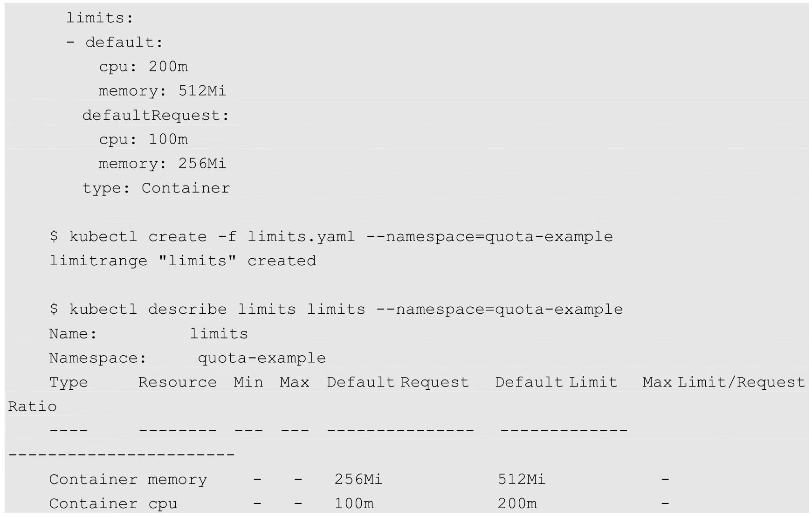Screen dimensions: 812x517
Task: Select the 256Mi value in the memory table row
Action: tap(358, 479)
